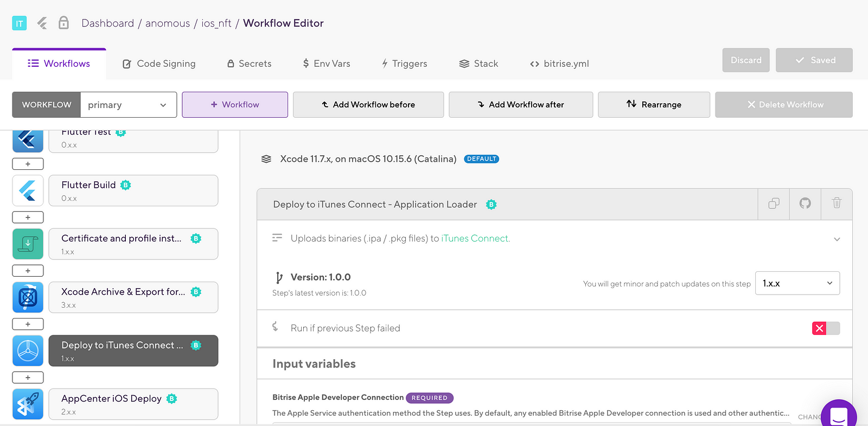Screen dimensions: 868x426
Task: Select the Deploy to iTunes Connect step card
Action: coord(133,351)
